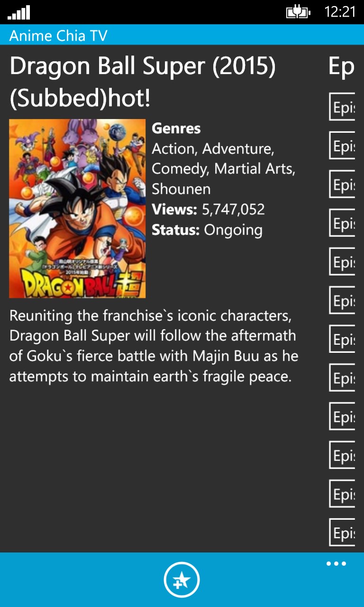The height and width of the screenshot is (607, 364).
Task: Tap the Dragon Ball Super (2015) title
Action: click(143, 82)
